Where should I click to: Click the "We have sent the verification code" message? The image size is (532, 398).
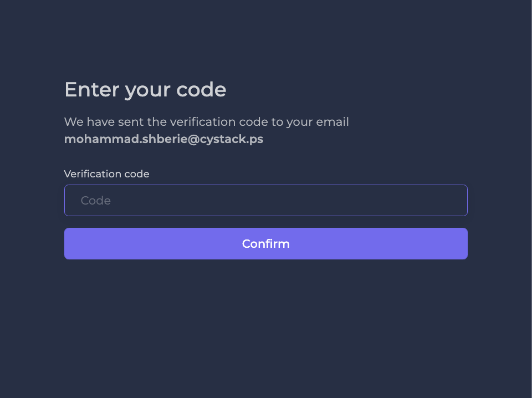[206, 122]
